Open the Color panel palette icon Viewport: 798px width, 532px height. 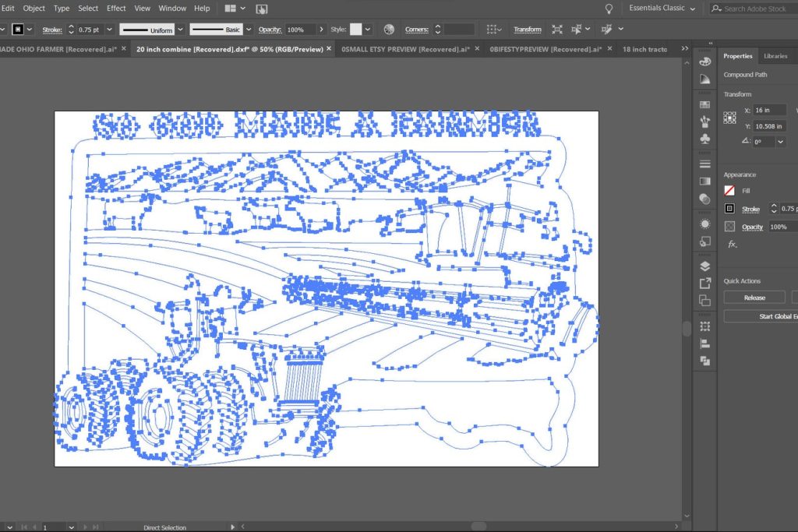(705, 61)
